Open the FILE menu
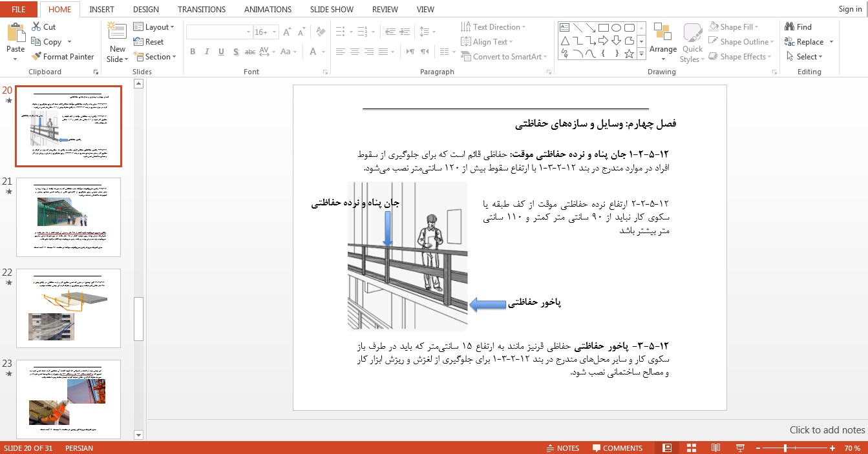Screen dimensions: 868x454 (x=18, y=9)
